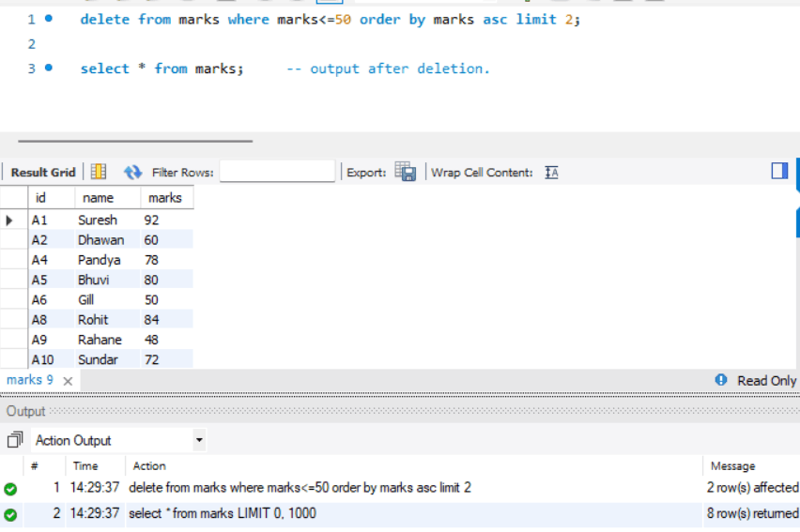
Task: Select marks value 50 in Gill row
Action: [167, 299]
